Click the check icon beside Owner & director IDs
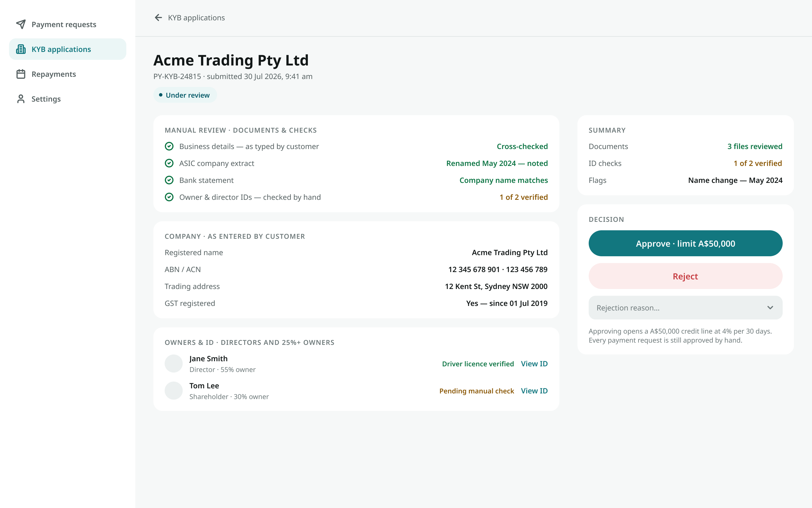Viewport: 812px width, 508px height. [169, 197]
